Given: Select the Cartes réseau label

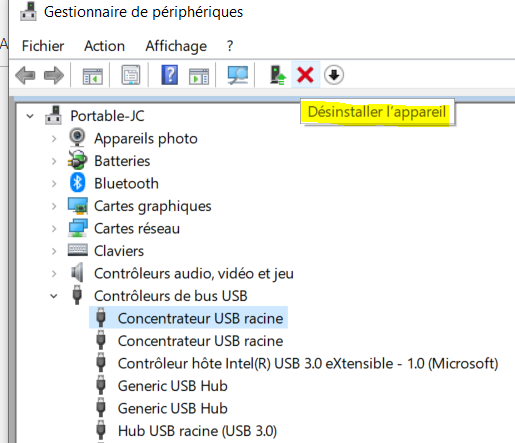Looking at the screenshot, I should (137, 229).
